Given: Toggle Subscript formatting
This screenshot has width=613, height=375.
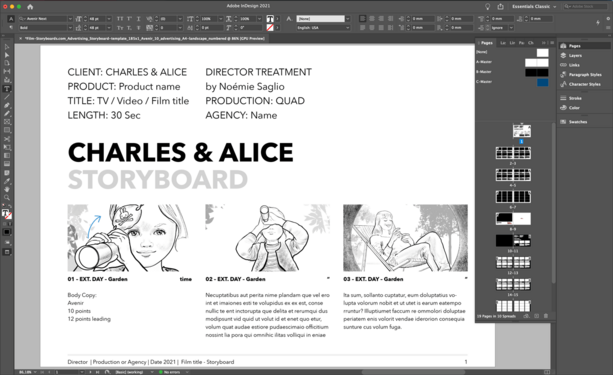Looking at the screenshot, I should tap(129, 28).
